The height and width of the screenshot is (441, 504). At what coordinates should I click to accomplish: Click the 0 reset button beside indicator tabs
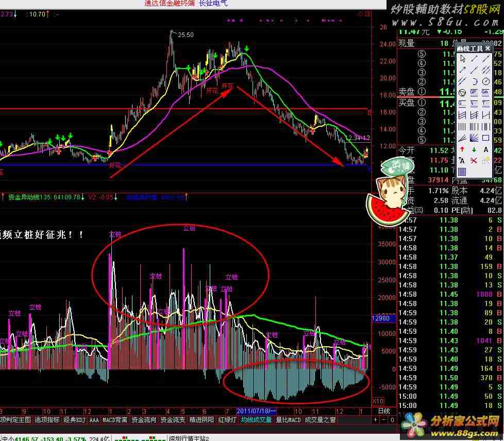[x=392, y=420]
